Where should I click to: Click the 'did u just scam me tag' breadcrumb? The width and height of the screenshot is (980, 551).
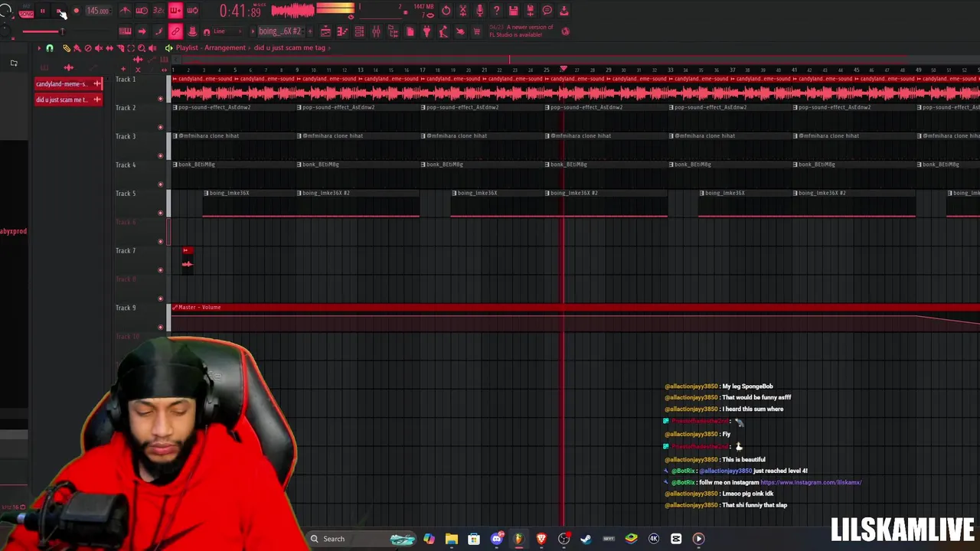pyautogui.click(x=289, y=47)
